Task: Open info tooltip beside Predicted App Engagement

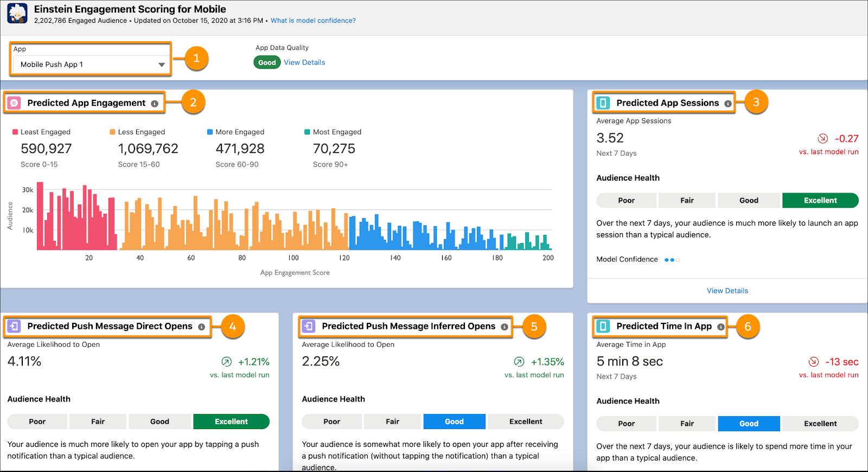Action: pyautogui.click(x=155, y=104)
